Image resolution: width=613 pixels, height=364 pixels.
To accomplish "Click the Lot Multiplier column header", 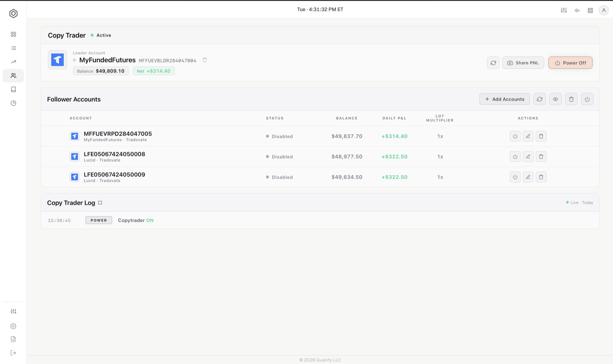I will 440,118.
